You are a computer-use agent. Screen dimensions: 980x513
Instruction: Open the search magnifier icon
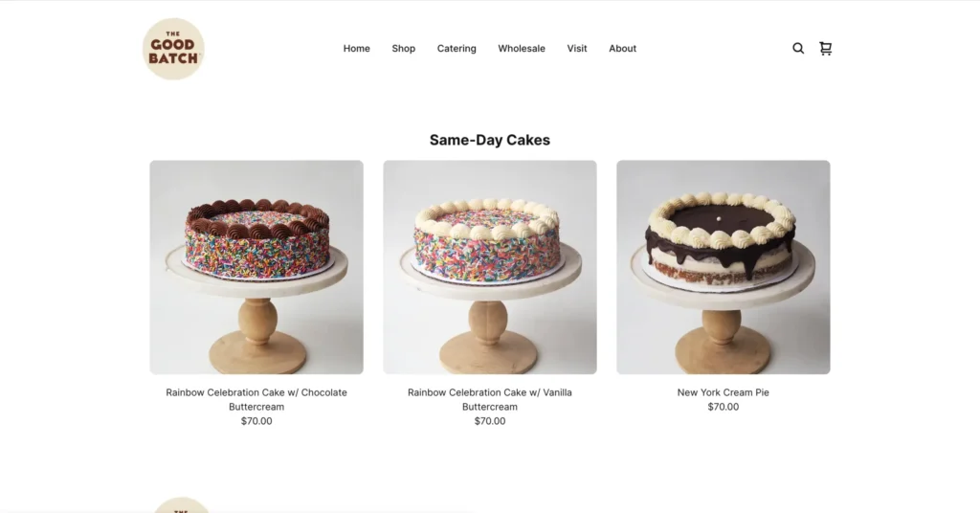(x=798, y=48)
